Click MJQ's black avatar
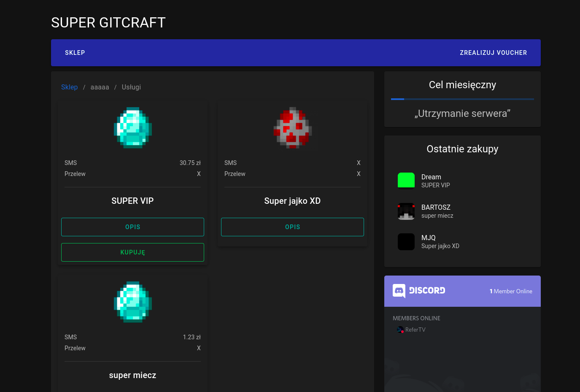This screenshot has height=392, width=580. coord(406,242)
